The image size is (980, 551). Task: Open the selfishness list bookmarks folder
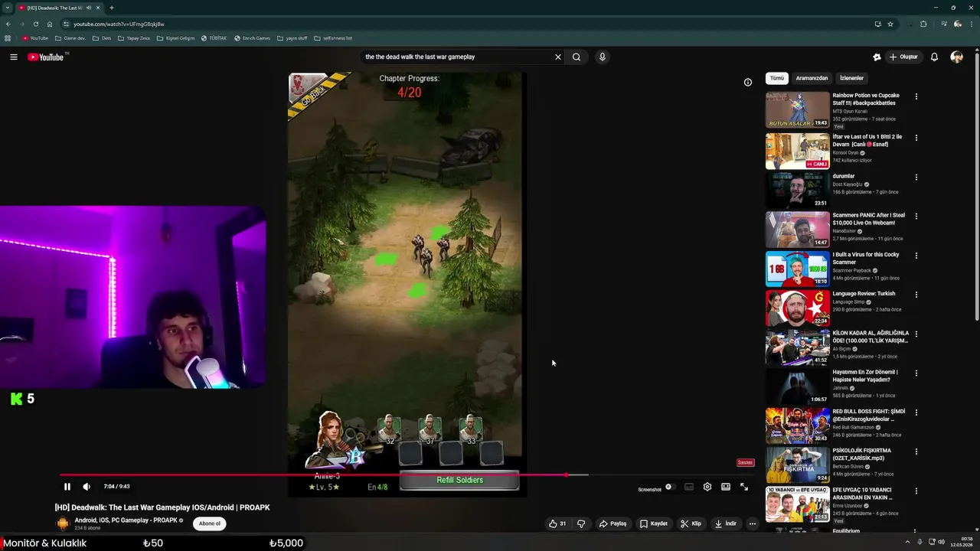click(x=333, y=38)
